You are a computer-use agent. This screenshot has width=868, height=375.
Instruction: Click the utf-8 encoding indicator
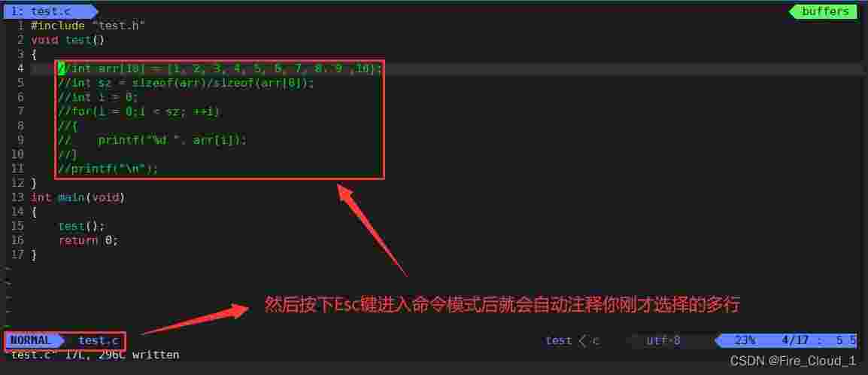pos(663,340)
